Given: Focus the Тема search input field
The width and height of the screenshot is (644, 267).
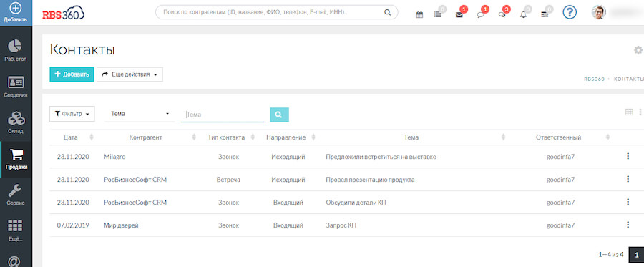Looking at the screenshot, I should 223,115.
